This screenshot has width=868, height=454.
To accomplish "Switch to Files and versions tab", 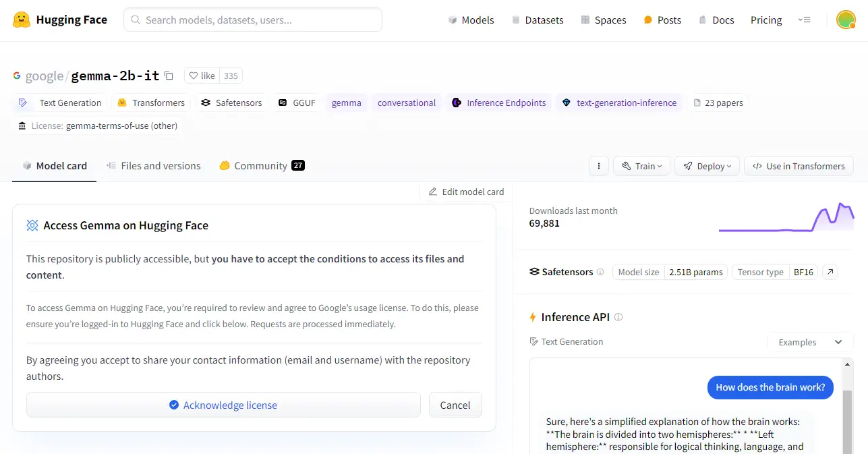I will [154, 166].
